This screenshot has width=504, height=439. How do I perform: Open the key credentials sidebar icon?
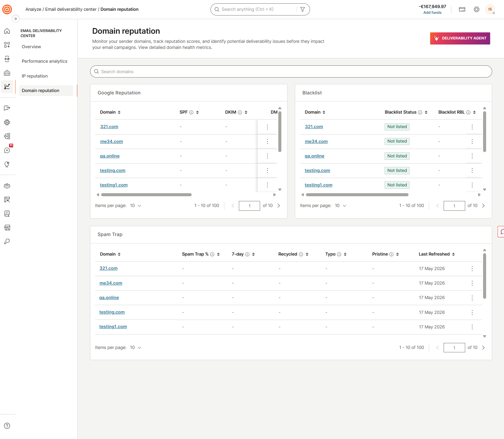coord(7,241)
